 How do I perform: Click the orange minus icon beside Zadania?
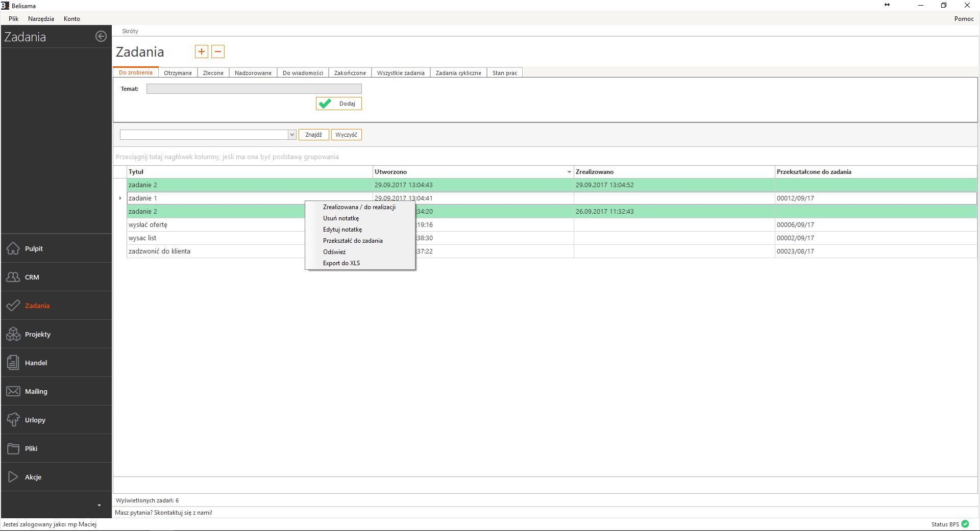[218, 52]
